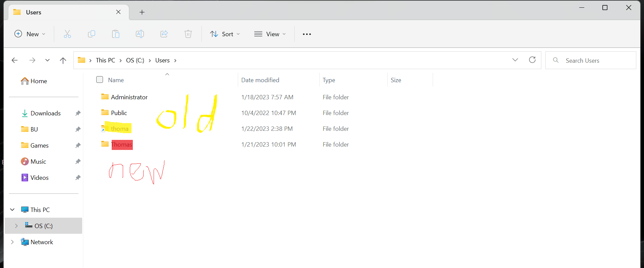Click the Search Users input box

591,60
